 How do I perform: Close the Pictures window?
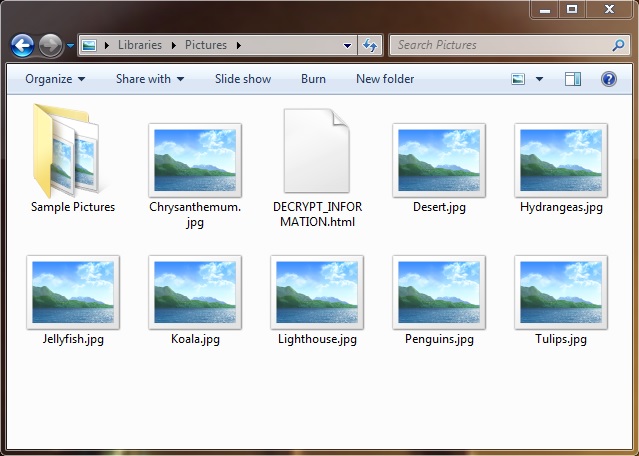pyautogui.click(x=609, y=9)
